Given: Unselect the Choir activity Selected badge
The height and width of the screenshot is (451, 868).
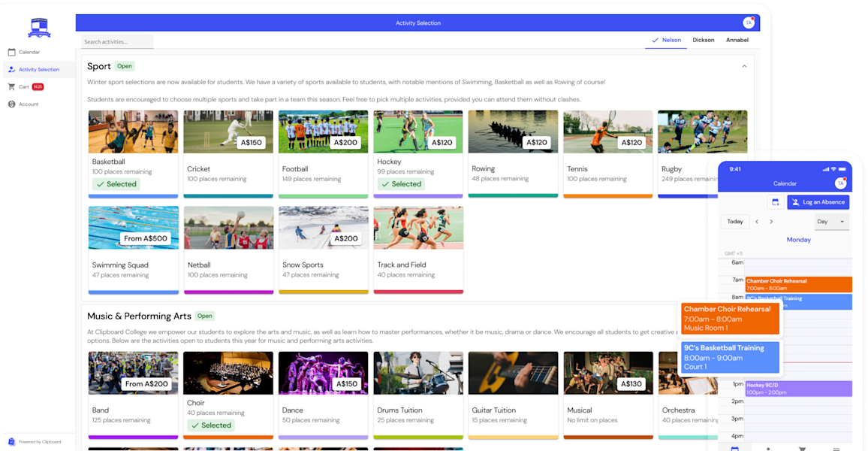Looking at the screenshot, I should tap(210, 425).
